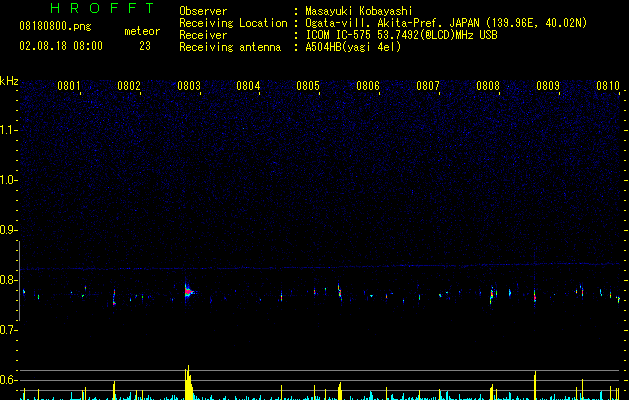Click the 0801 time marker

click(x=69, y=86)
